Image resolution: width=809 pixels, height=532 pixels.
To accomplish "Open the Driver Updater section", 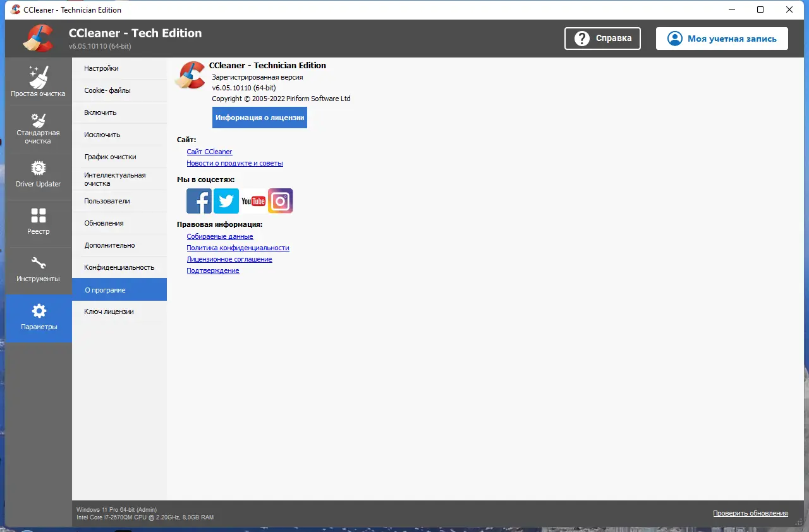I will point(38,176).
